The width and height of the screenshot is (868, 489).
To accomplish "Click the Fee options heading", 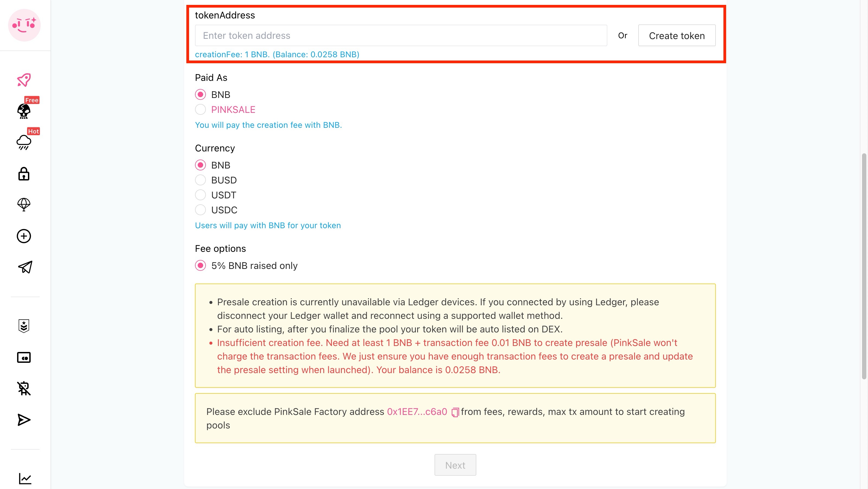I will (220, 249).
